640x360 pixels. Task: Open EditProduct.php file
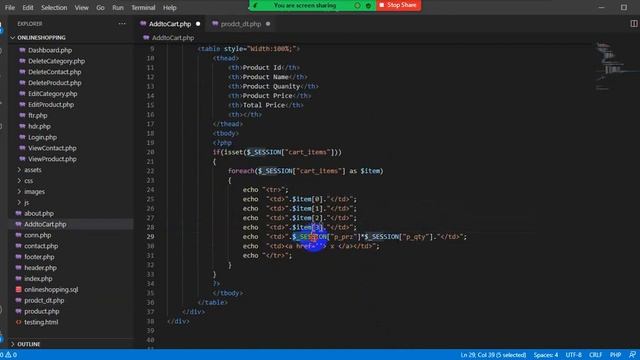pos(51,105)
